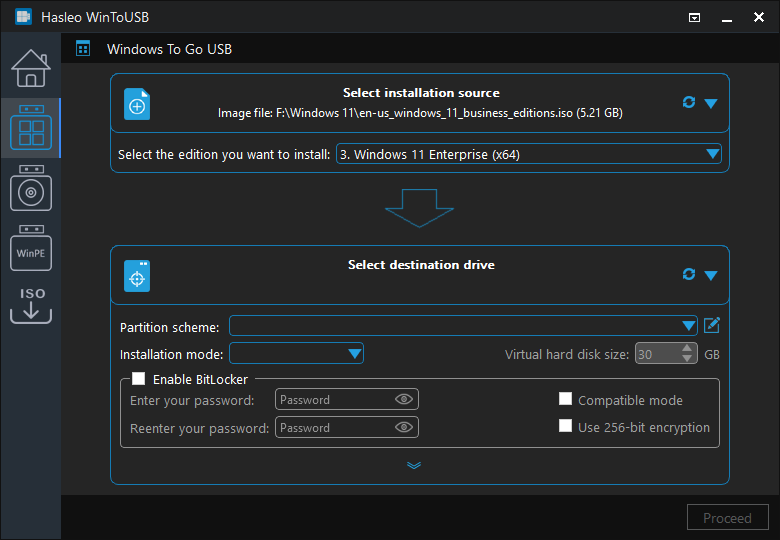Refresh the destination drive list

point(688,274)
